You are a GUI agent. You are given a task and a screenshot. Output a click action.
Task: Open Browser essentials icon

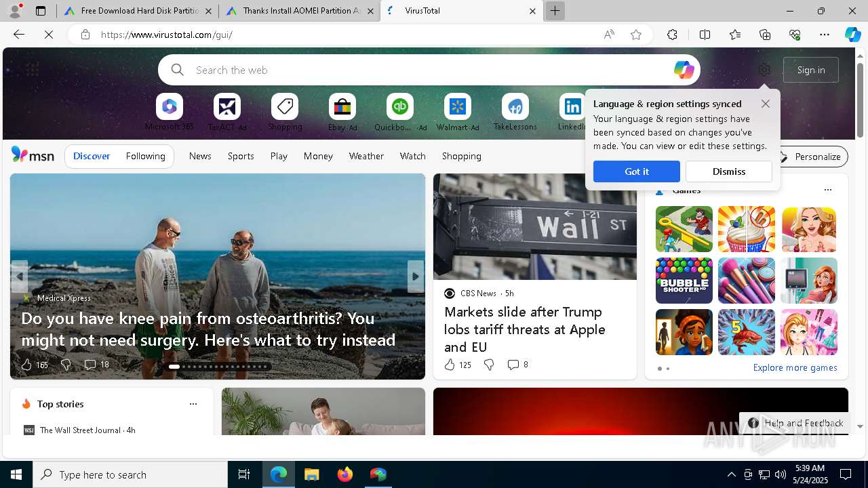(795, 35)
